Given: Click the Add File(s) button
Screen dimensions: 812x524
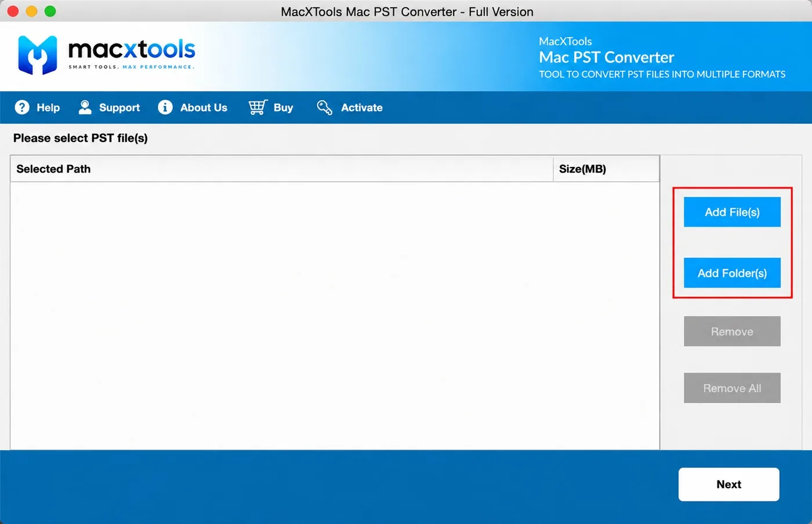Looking at the screenshot, I should click(732, 212).
